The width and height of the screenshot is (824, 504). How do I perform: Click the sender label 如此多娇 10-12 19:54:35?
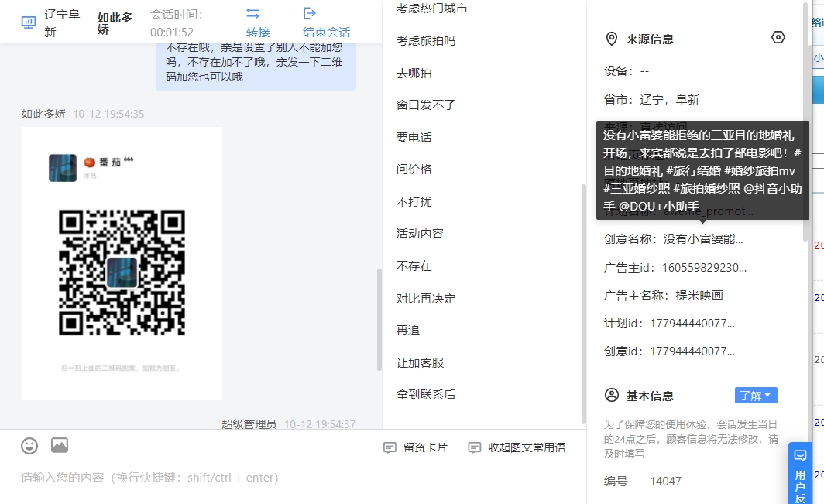click(x=83, y=114)
